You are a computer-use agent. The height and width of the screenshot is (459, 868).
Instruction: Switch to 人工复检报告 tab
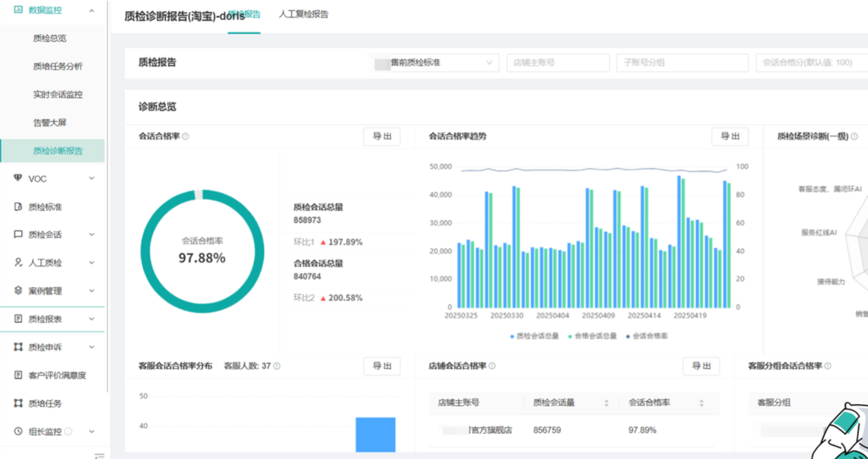pyautogui.click(x=304, y=14)
